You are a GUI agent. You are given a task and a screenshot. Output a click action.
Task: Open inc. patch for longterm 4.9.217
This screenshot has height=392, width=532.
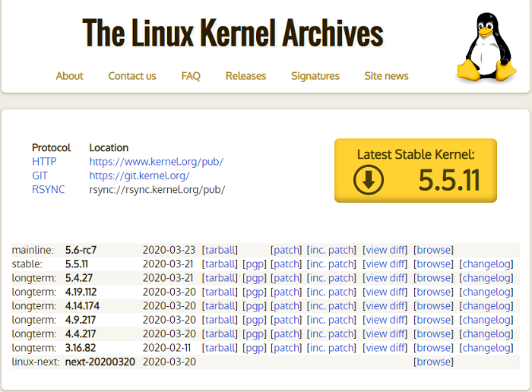tap(332, 320)
